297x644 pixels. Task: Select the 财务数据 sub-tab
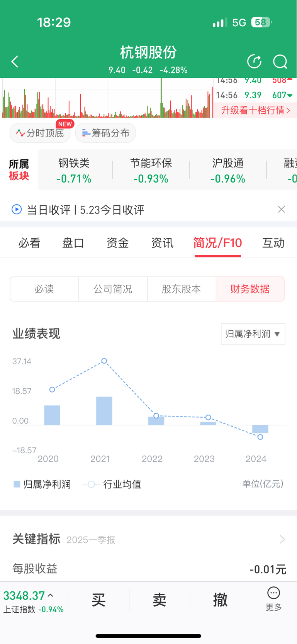pos(250,289)
